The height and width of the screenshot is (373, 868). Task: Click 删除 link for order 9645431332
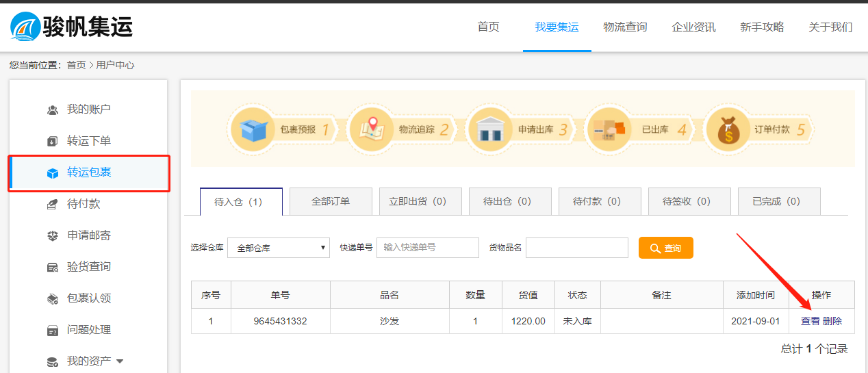832,321
